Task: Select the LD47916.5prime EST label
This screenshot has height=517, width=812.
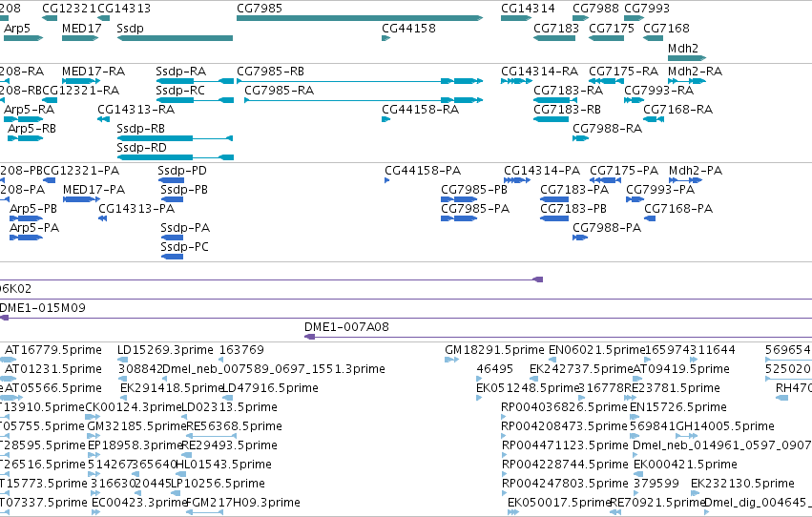Action: coord(270,388)
